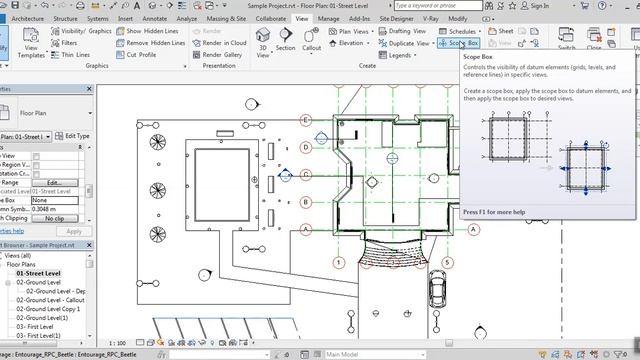
Task: Select 01-Street Level in Project Browser
Action: [38, 273]
